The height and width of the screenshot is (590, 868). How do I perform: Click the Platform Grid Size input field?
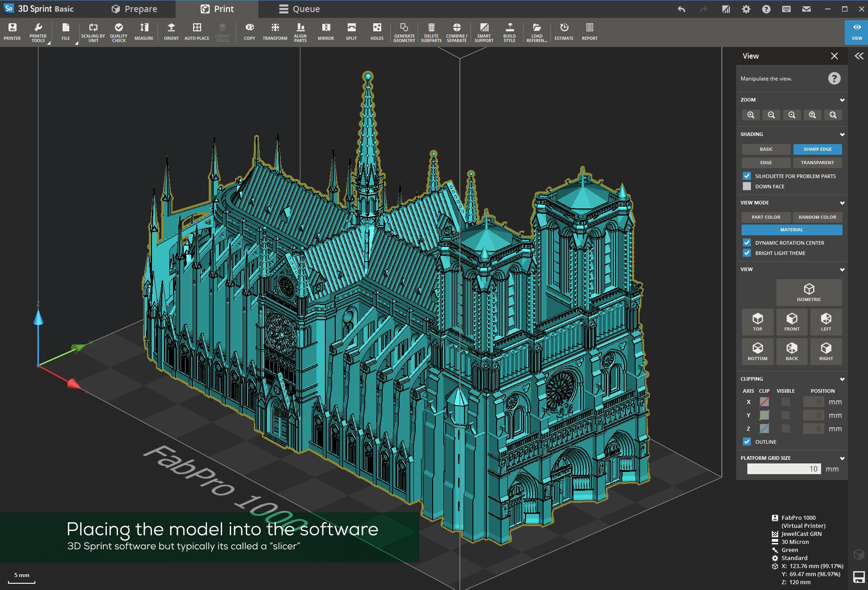(x=784, y=469)
